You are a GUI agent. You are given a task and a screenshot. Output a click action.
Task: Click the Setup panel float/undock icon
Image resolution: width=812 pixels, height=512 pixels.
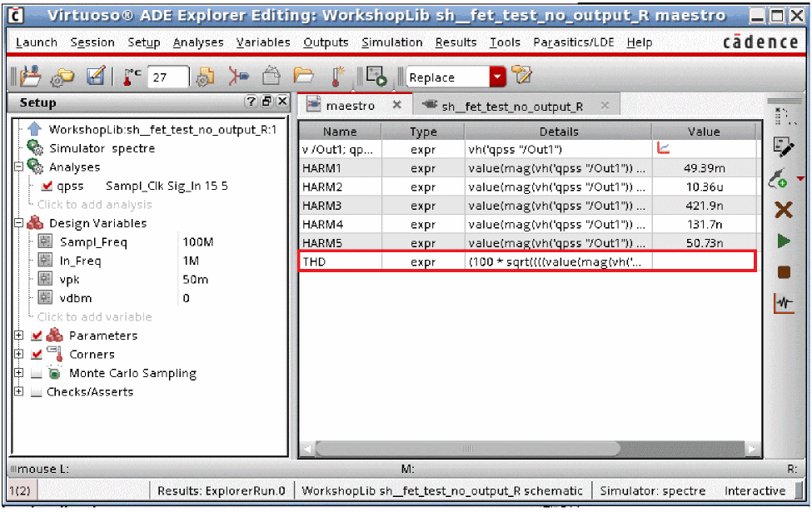[x=267, y=101]
